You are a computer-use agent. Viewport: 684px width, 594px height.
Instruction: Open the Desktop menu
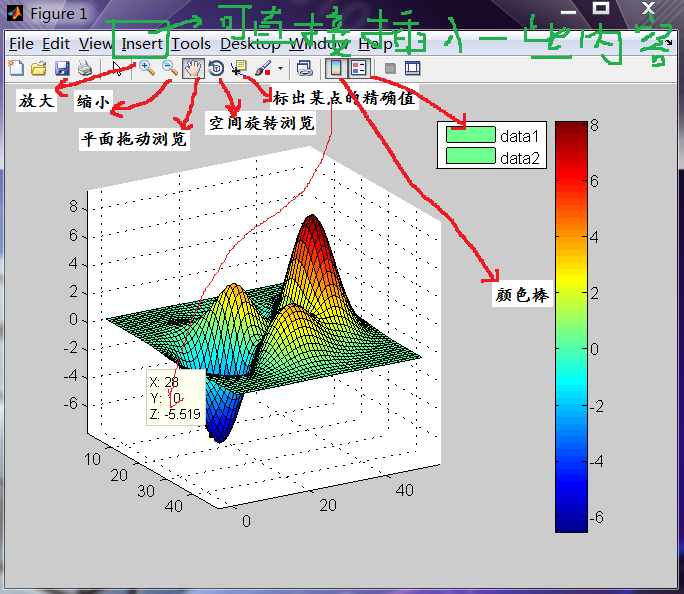coord(250,44)
